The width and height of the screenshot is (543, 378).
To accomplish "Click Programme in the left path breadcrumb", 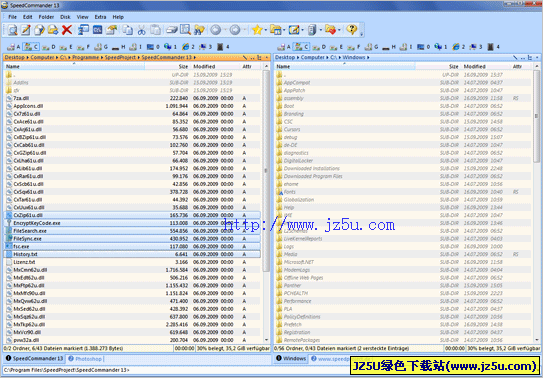I will [86, 57].
